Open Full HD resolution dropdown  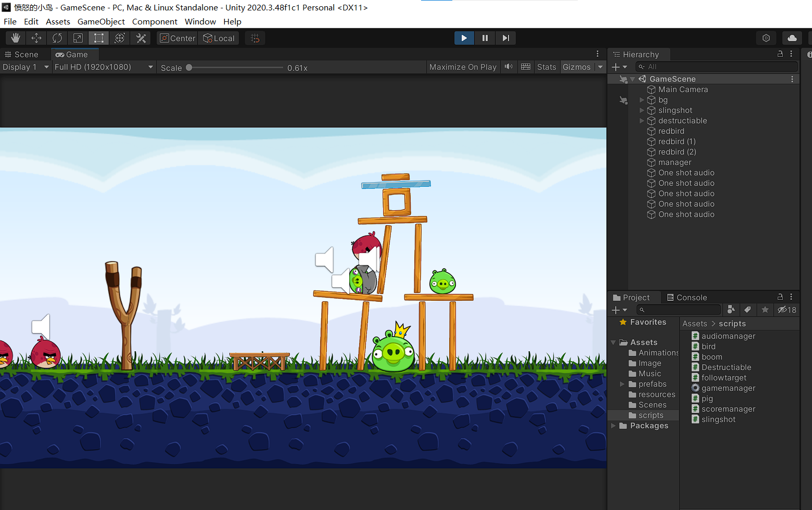tap(104, 67)
